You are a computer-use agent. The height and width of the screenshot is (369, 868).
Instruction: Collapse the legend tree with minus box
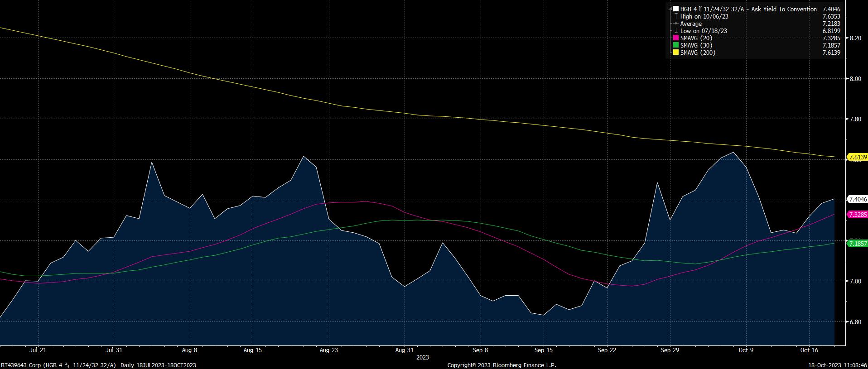pyautogui.click(x=670, y=9)
